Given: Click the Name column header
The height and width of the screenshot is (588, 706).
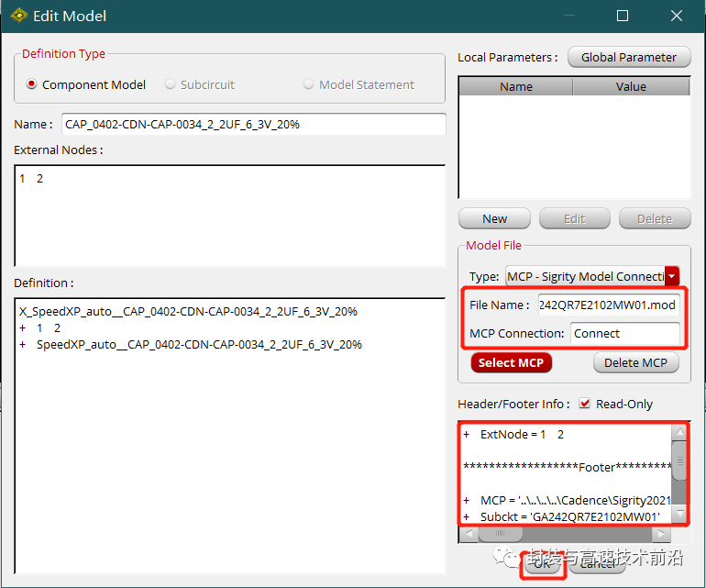Looking at the screenshot, I should pyautogui.click(x=516, y=86).
